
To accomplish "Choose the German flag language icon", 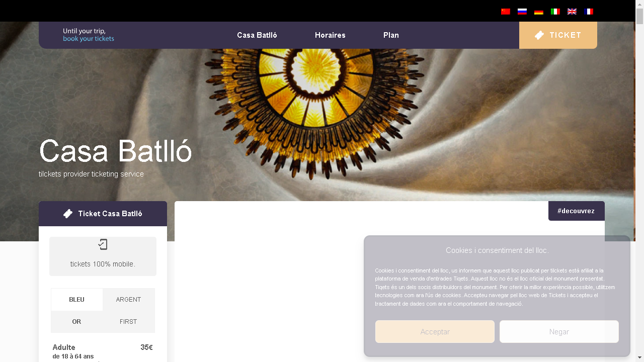I will point(539,12).
